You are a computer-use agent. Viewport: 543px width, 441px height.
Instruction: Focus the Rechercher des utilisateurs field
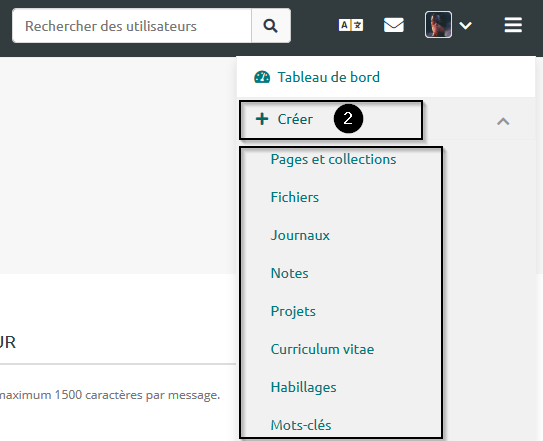[132, 26]
